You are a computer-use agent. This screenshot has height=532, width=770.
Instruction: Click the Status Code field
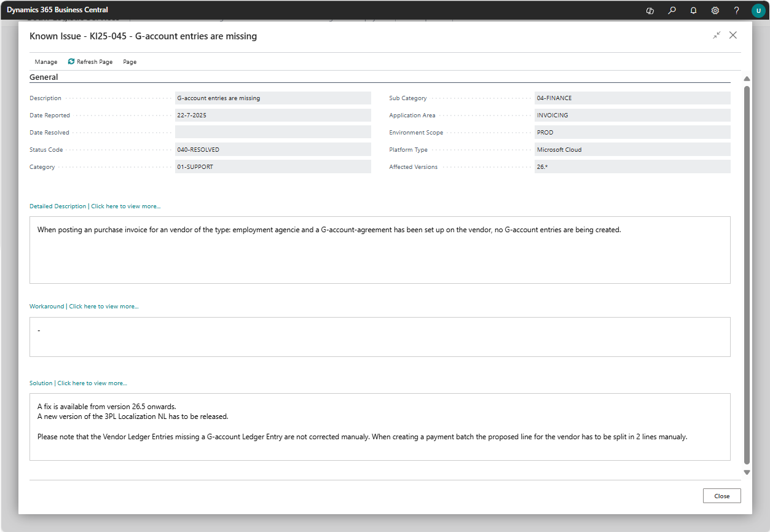[273, 150]
